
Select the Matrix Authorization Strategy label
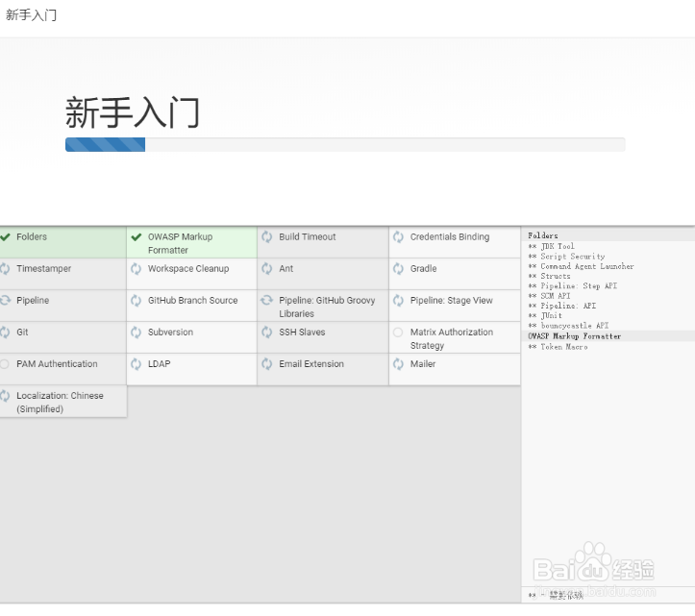(451, 338)
